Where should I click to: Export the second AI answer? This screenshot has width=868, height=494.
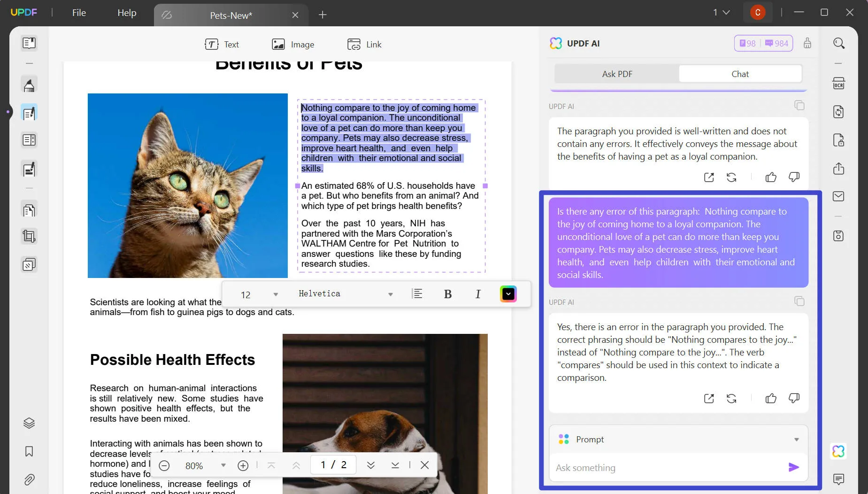[709, 398]
